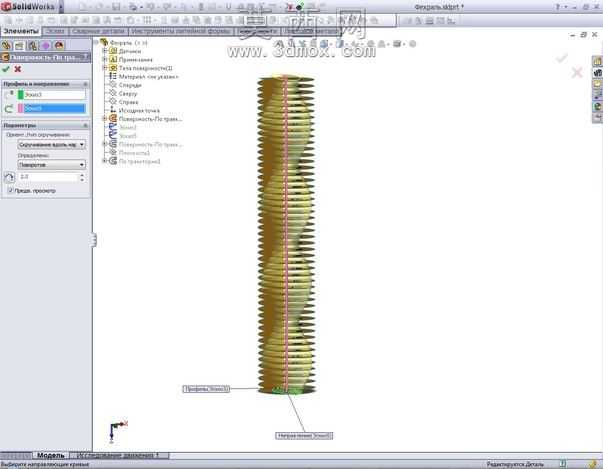603x469 pixels.
Task: Open help for the Surface-Sweep PropertyManager
Action: (87, 57)
